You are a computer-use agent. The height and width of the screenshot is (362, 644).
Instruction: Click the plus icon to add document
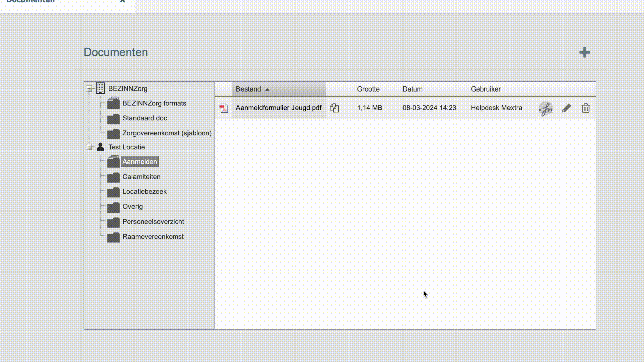[584, 52]
